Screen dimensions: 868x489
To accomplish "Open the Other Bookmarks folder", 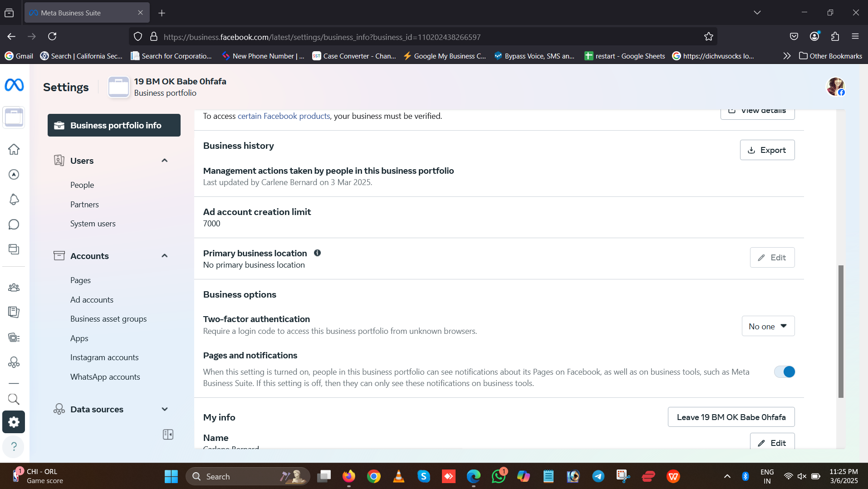I will tap(830, 56).
